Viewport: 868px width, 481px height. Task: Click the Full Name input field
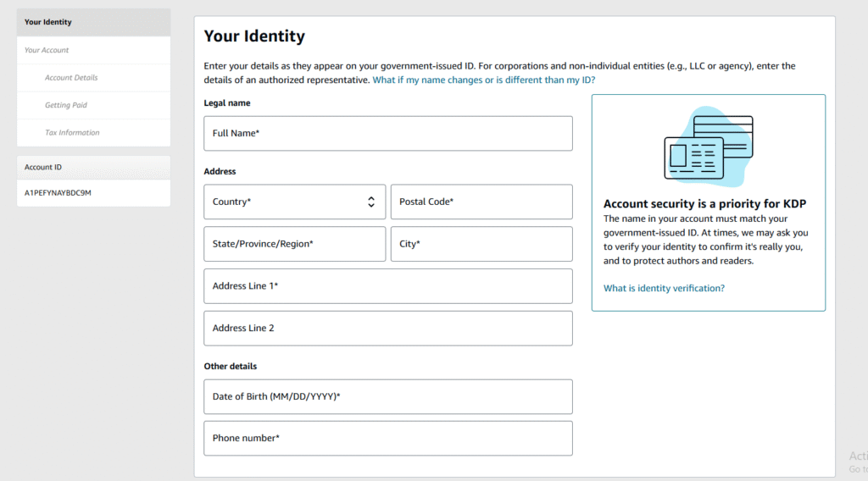tap(388, 133)
